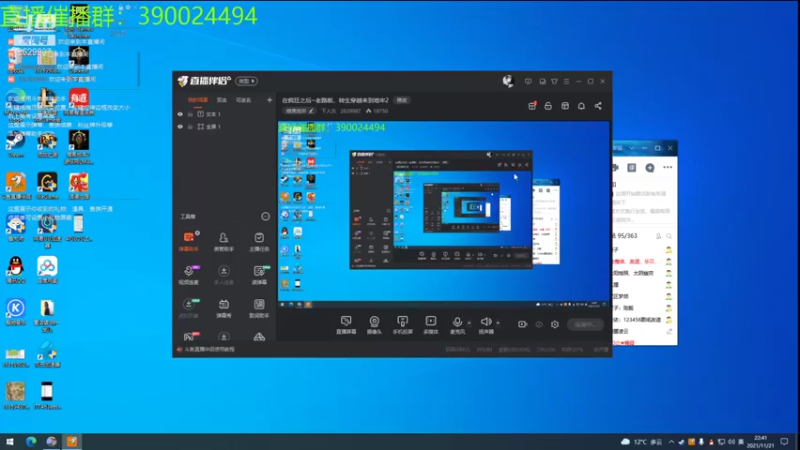Screen dimensions: 800x450
Task: Click the three-dot more icon in the chat window
Action: [667, 167]
